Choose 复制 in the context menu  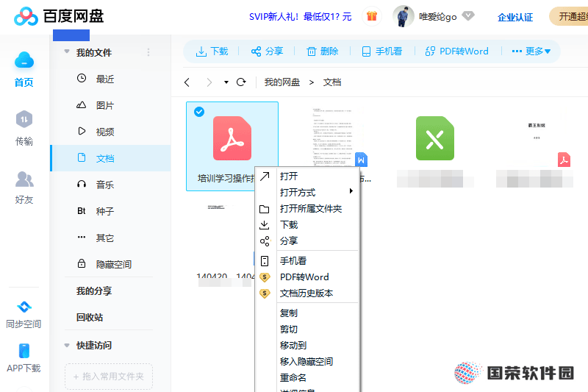point(307,313)
